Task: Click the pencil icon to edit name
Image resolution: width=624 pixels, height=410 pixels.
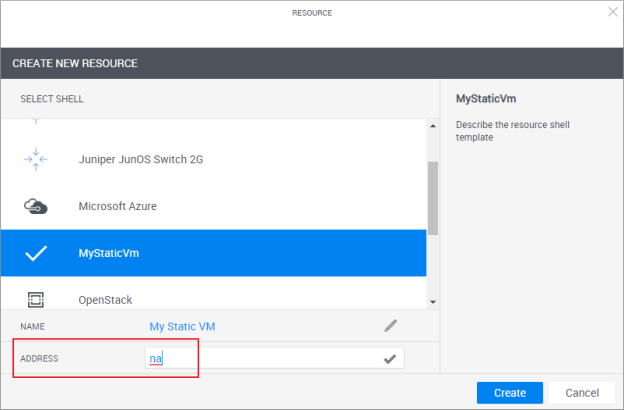Action: pyautogui.click(x=390, y=326)
